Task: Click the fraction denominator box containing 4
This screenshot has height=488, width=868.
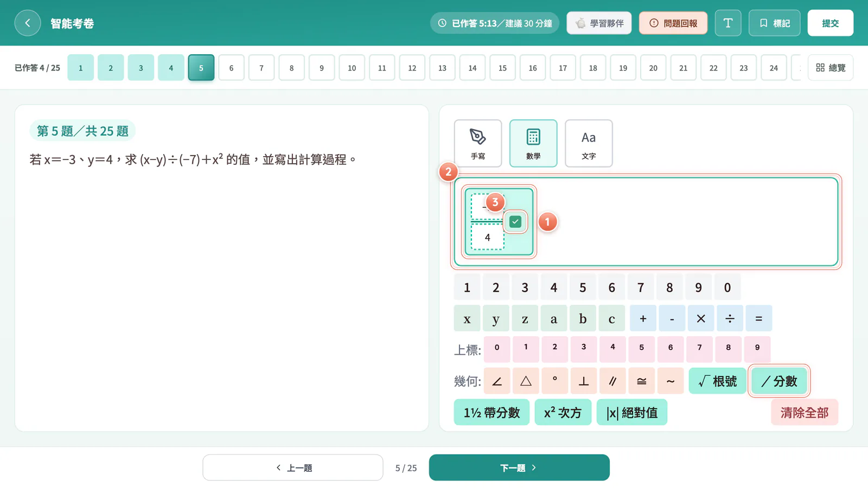Action: pyautogui.click(x=488, y=237)
